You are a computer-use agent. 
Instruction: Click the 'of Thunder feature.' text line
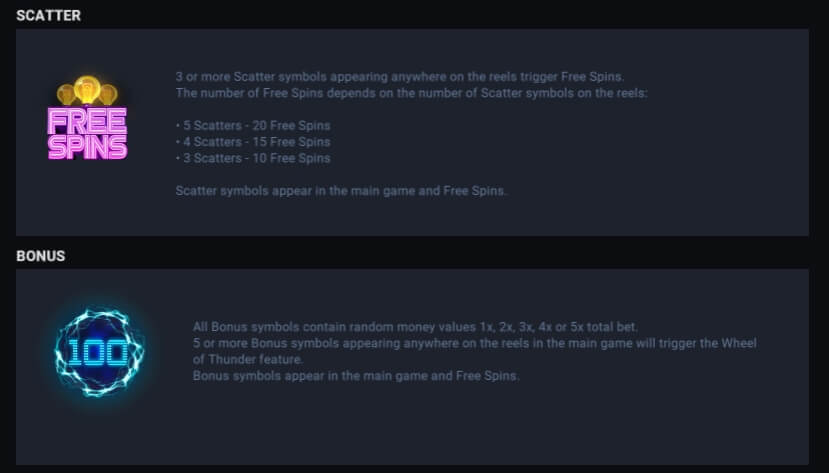click(x=246, y=359)
